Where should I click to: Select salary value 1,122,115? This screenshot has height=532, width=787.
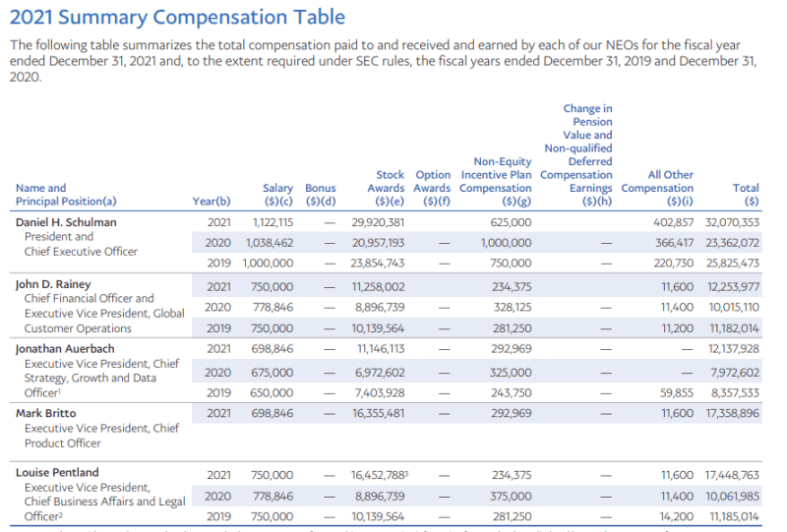click(x=272, y=222)
